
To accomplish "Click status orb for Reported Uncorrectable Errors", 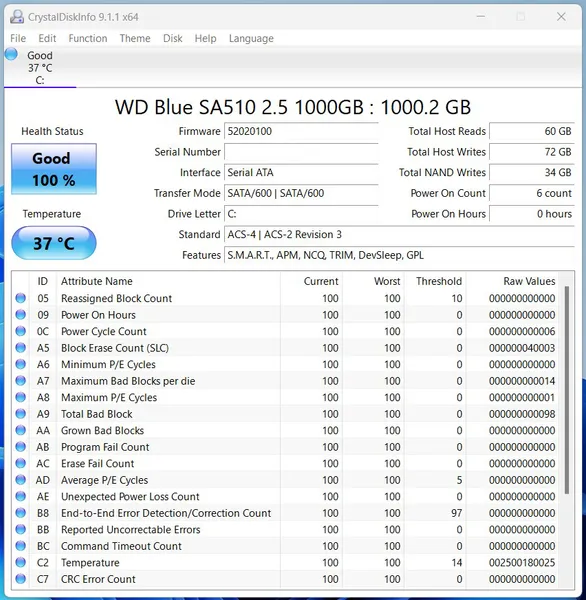I will pyautogui.click(x=21, y=529).
